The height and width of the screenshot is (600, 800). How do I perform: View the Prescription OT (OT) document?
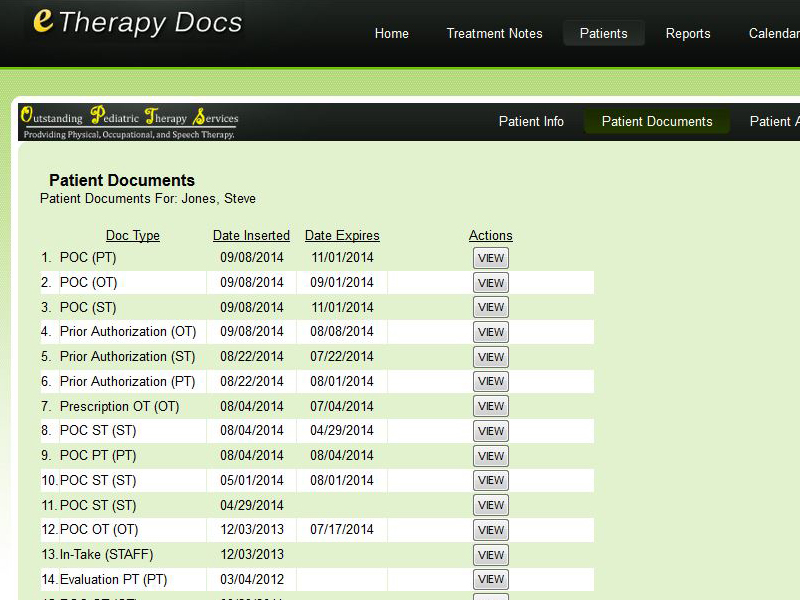tap(490, 406)
